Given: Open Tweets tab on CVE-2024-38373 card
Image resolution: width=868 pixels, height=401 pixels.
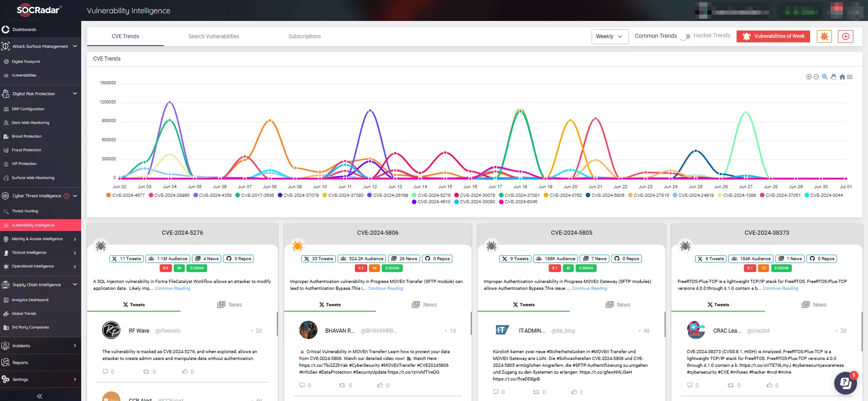Looking at the screenshot, I should tap(718, 304).
